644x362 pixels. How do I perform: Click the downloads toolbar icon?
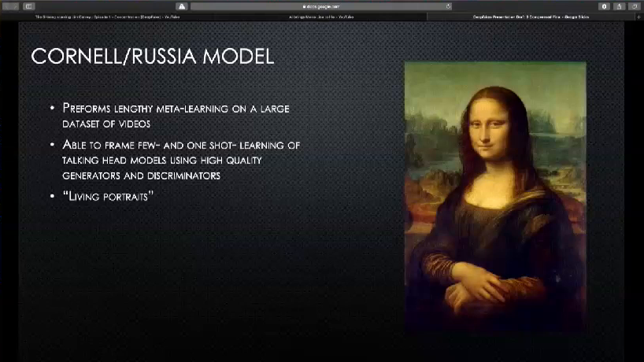click(x=604, y=6)
